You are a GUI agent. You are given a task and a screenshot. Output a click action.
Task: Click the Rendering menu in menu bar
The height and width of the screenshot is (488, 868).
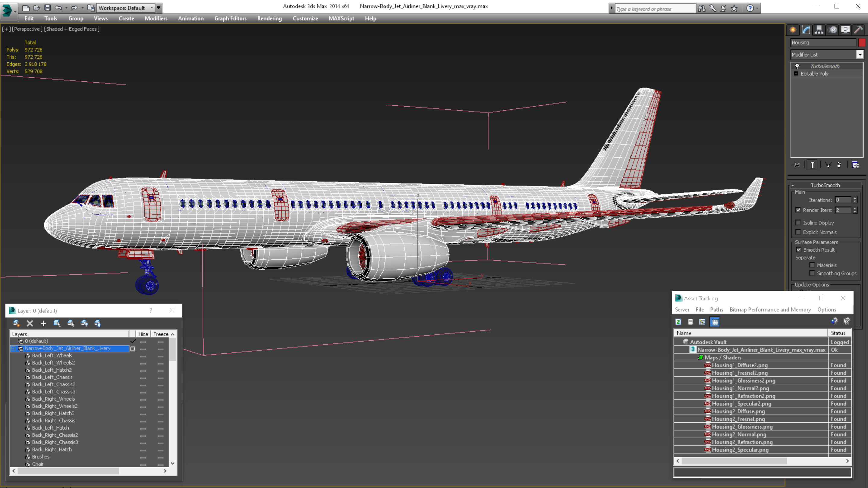(269, 18)
